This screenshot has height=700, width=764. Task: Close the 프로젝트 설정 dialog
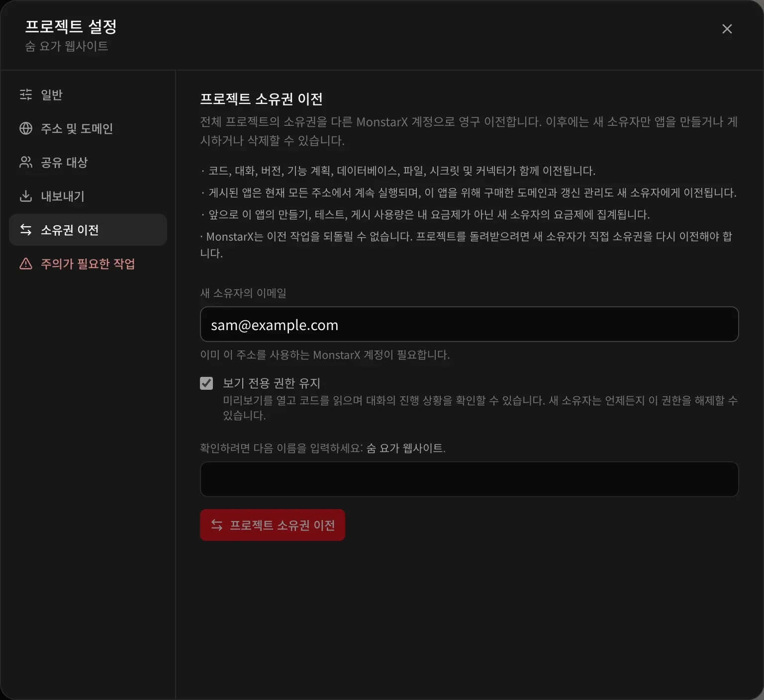tap(727, 29)
